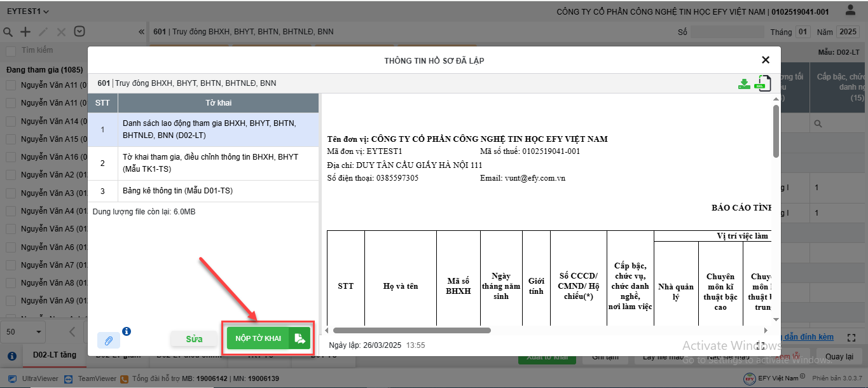Close the Thông tin hồ sơ dialog
868x388 pixels.
(766, 60)
